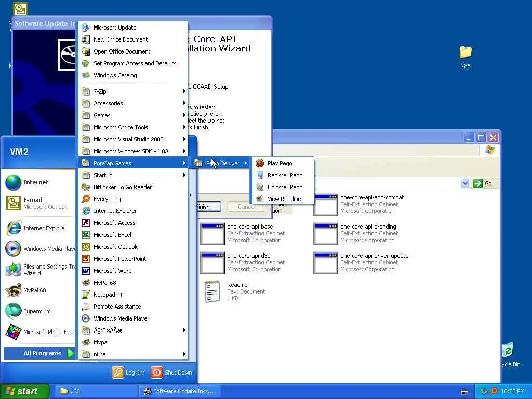Launch Mypal from programs list

coord(133,342)
